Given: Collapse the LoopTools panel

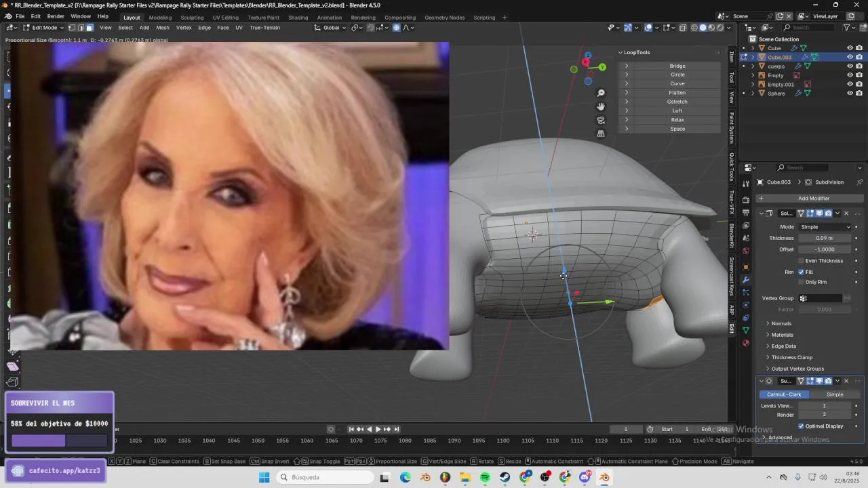Looking at the screenshot, I should [x=620, y=52].
